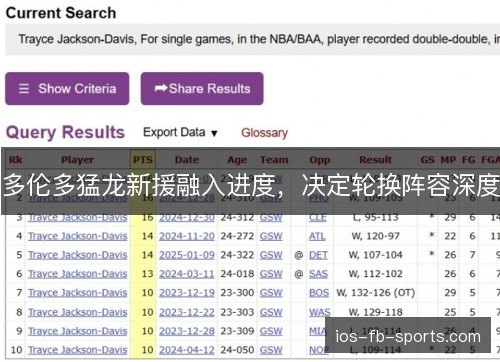Select the age value "23-303"
The width and height of the screenshot is (500, 362).
(x=237, y=312)
